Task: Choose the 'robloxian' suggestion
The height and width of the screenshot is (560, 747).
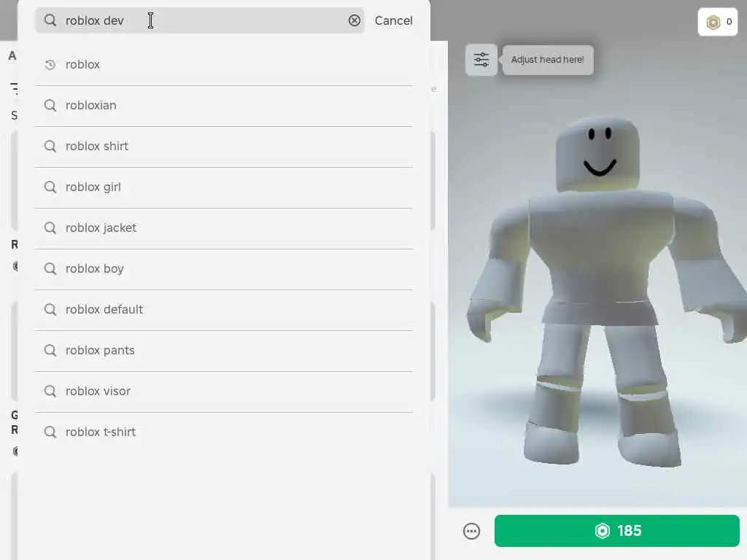Action: pyautogui.click(x=223, y=106)
